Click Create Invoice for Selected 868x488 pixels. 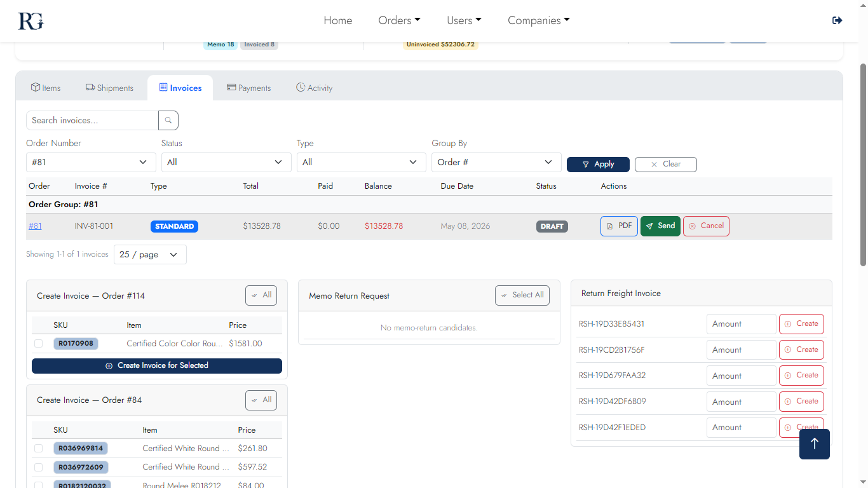156,365
